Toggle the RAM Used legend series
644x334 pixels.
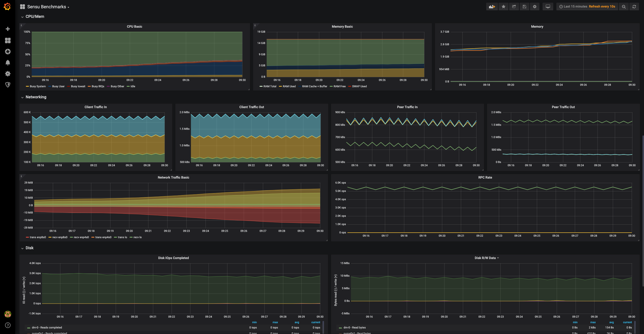289,86
